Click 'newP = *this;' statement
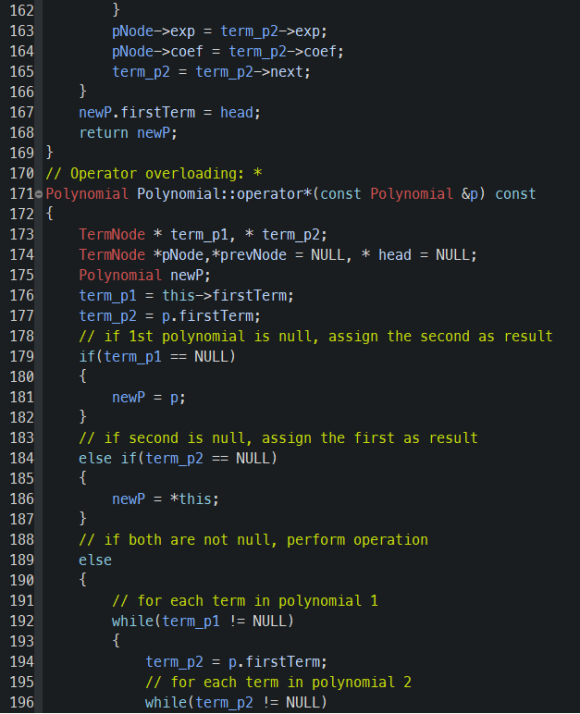Screen dimensions: 580x714 165,499
